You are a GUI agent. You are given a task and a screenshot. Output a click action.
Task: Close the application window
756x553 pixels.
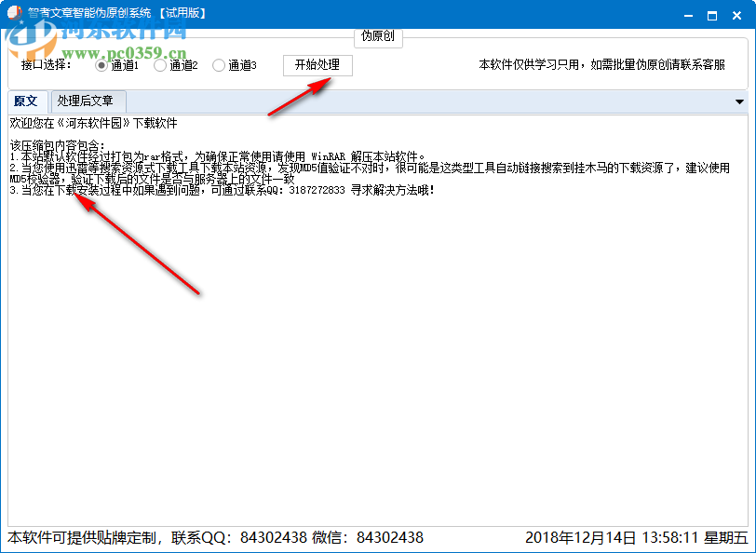click(736, 16)
